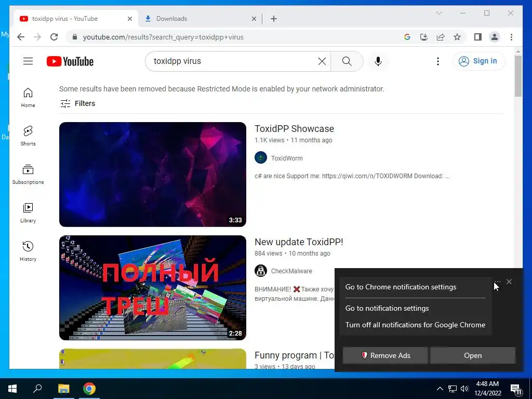Open YouTube settings three-dot menu

click(x=437, y=61)
